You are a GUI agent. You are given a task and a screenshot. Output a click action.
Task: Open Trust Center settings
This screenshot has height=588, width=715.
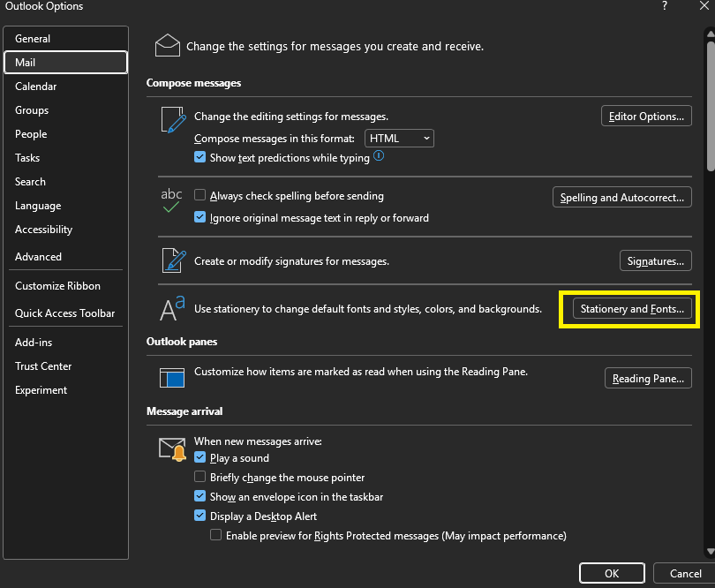pyautogui.click(x=65, y=366)
